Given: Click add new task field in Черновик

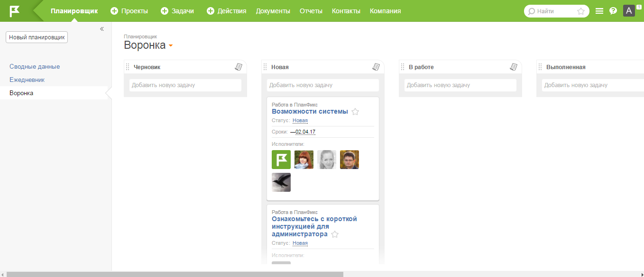Looking at the screenshot, I should (185, 85).
